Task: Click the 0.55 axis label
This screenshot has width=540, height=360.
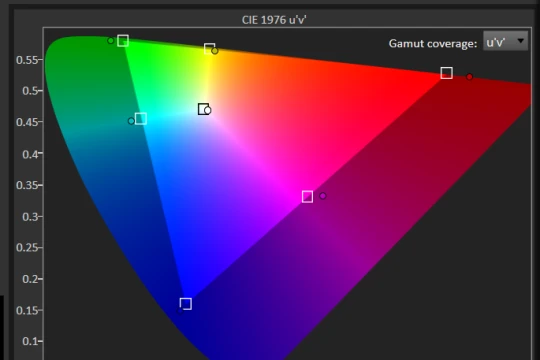Action: [27, 60]
